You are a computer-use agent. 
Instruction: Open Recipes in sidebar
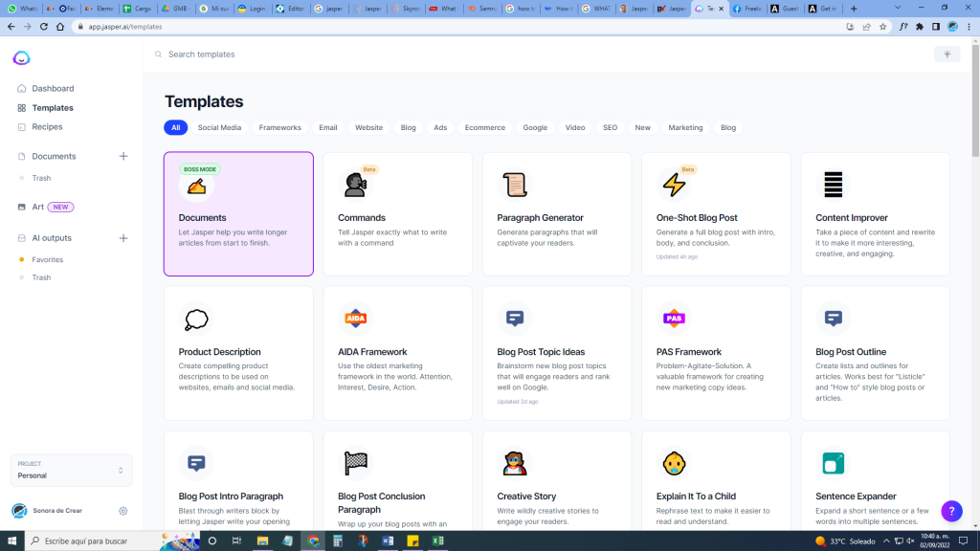[x=47, y=127]
